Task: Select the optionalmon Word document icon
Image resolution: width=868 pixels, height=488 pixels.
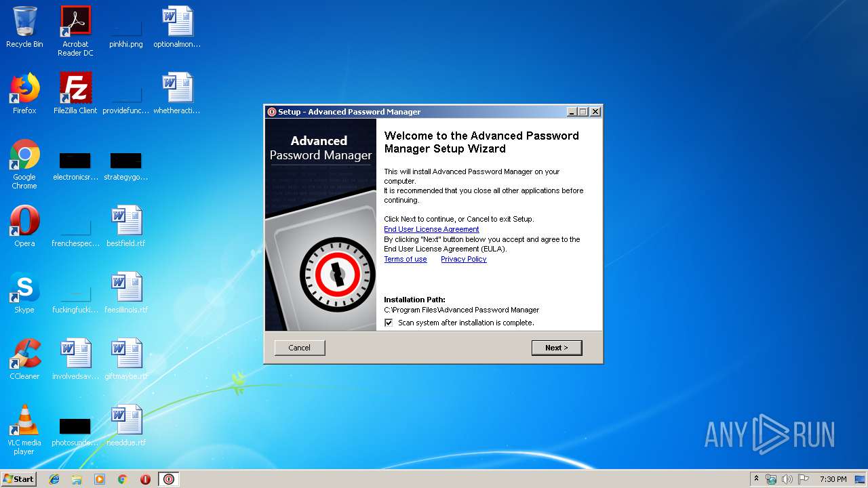Action: [177, 27]
